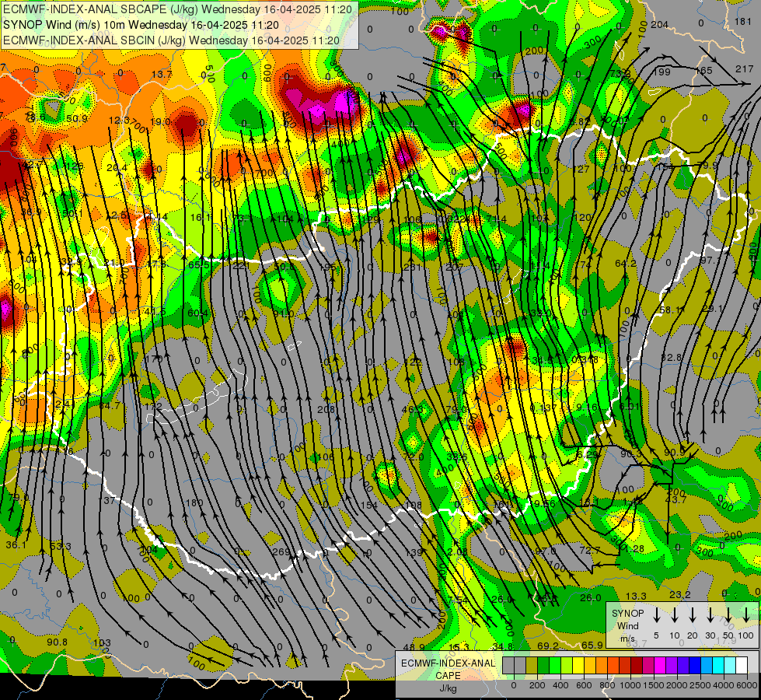The width and height of the screenshot is (761, 700).
Task: Click the map value 91.0
Action: pyautogui.click(x=284, y=313)
